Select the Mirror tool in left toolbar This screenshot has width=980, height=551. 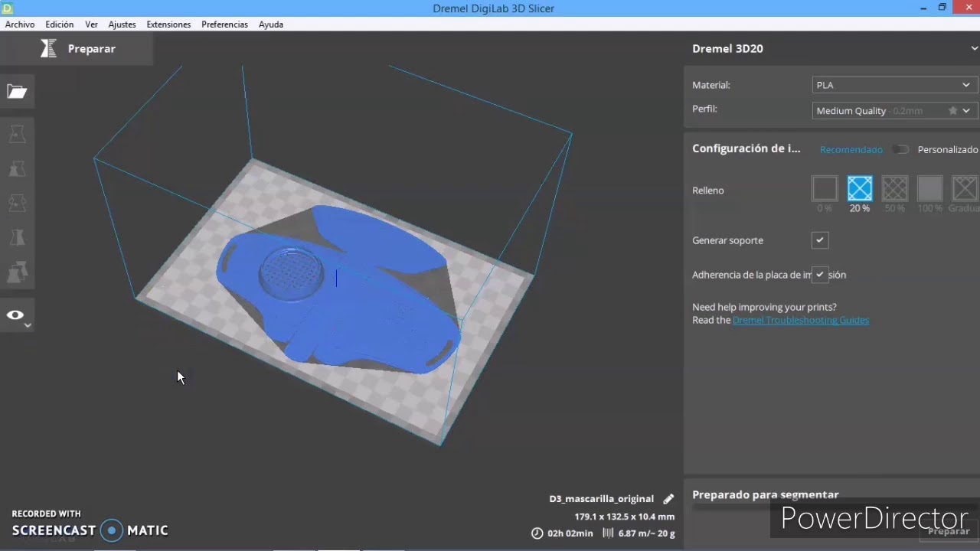17,238
